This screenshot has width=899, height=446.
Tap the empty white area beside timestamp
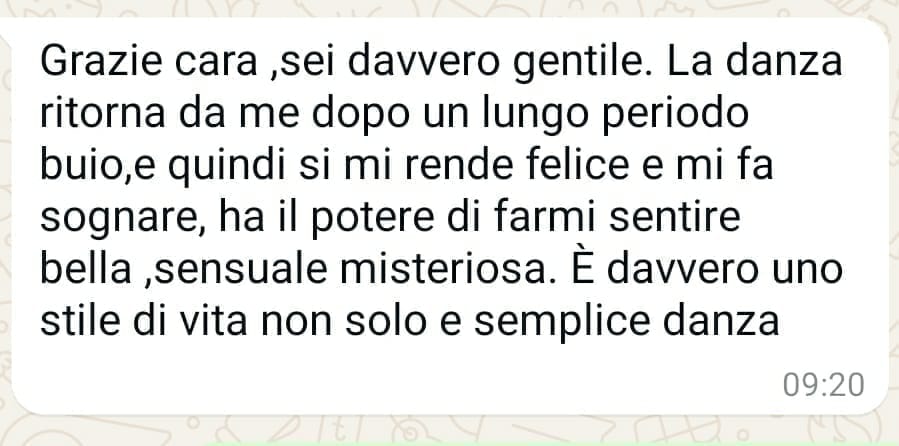pyautogui.click(x=401, y=384)
